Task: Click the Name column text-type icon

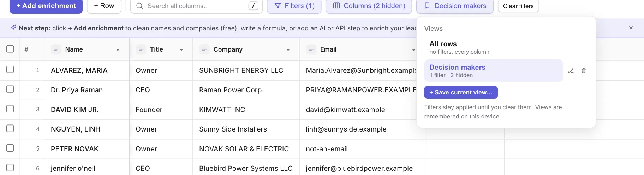Action: tap(56, 49)
